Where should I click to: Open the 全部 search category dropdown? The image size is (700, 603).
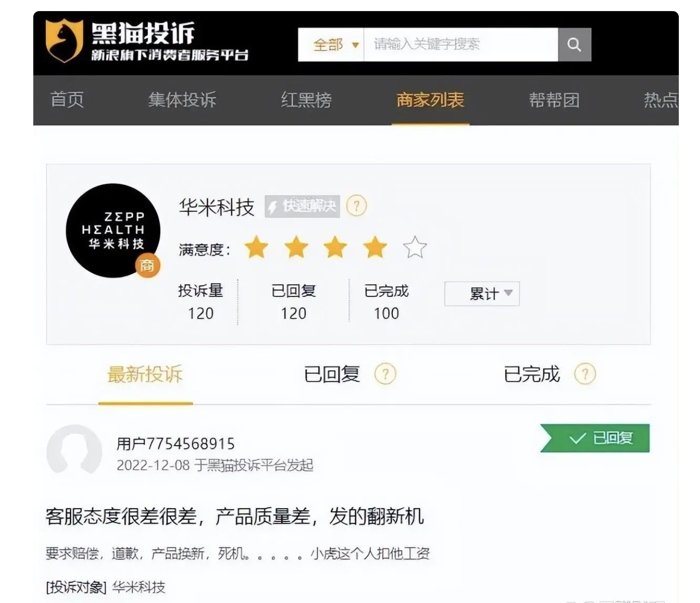coord(335,44)
